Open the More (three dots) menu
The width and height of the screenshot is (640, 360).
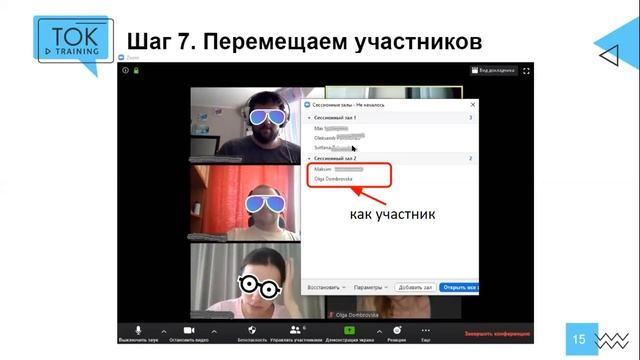[426, 333]
